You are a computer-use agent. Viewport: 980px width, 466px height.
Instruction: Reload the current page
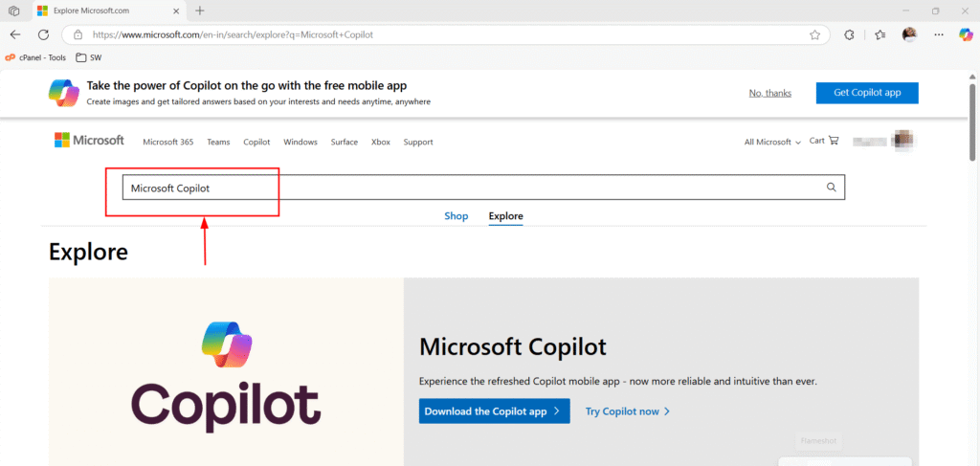click(43, 35)
